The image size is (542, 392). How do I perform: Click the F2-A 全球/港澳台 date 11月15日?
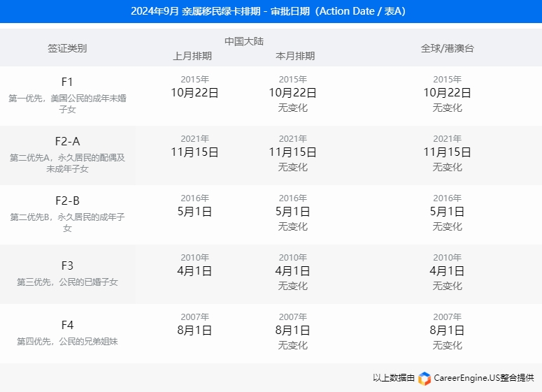pos(447,152)
